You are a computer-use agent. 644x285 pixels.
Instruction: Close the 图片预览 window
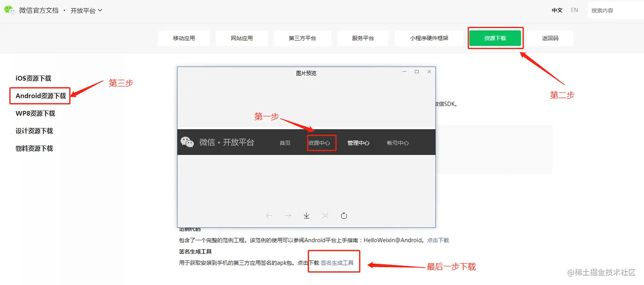point(429,72)
